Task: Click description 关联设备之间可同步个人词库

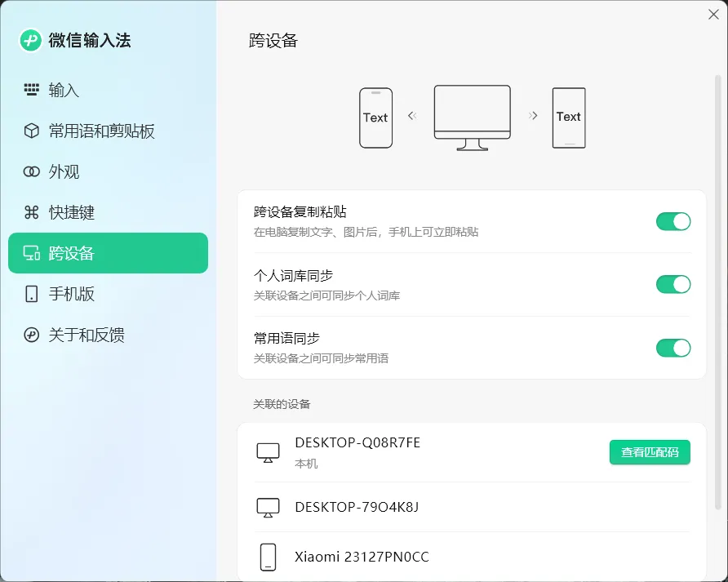Action: [326, 295]
